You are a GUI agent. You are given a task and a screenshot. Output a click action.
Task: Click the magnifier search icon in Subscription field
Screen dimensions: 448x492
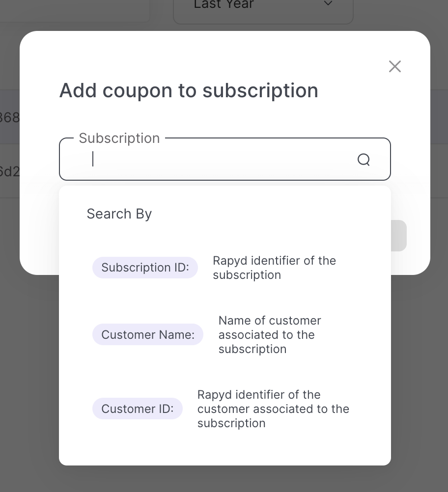(x=364, y=160)
